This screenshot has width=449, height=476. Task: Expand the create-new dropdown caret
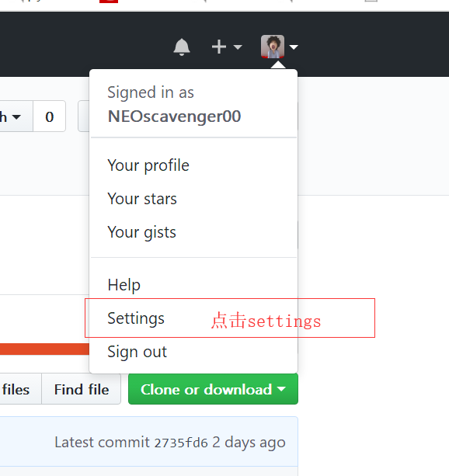(x=238, y=47)
